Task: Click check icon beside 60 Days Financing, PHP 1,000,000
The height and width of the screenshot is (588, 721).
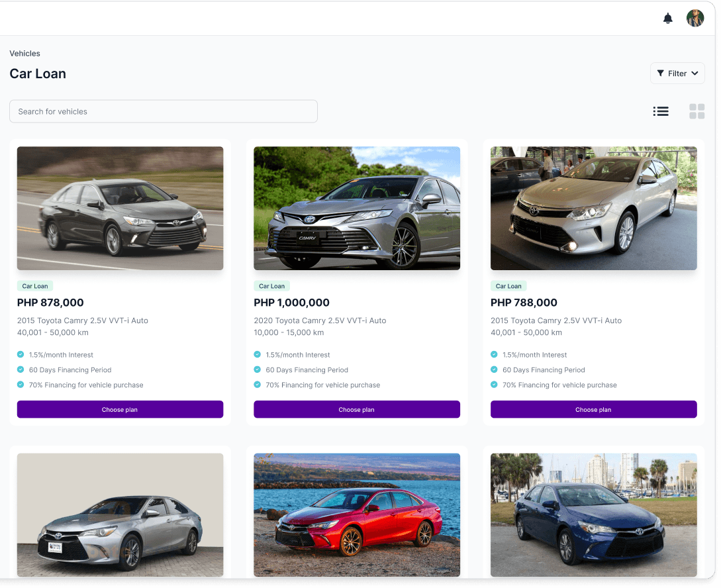Action: click(258, 369)
